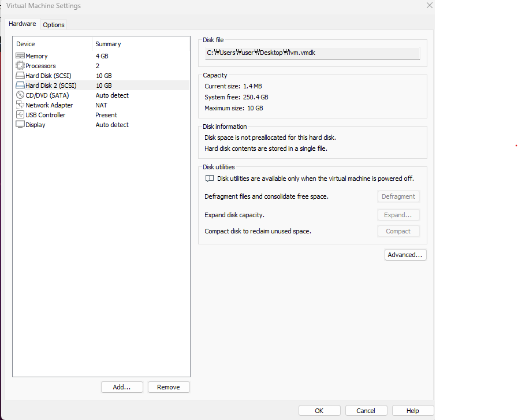Click the Defragment button

(398, 196)
